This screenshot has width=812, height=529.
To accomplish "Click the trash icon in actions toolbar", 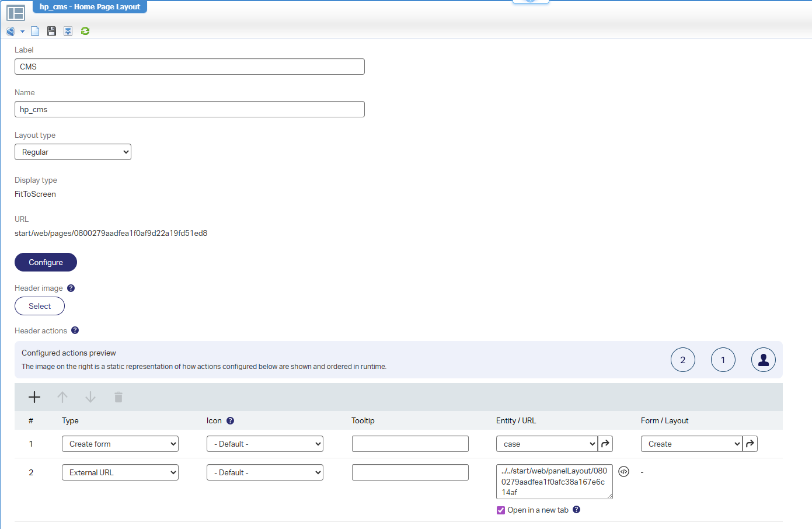I will point(119,397).
